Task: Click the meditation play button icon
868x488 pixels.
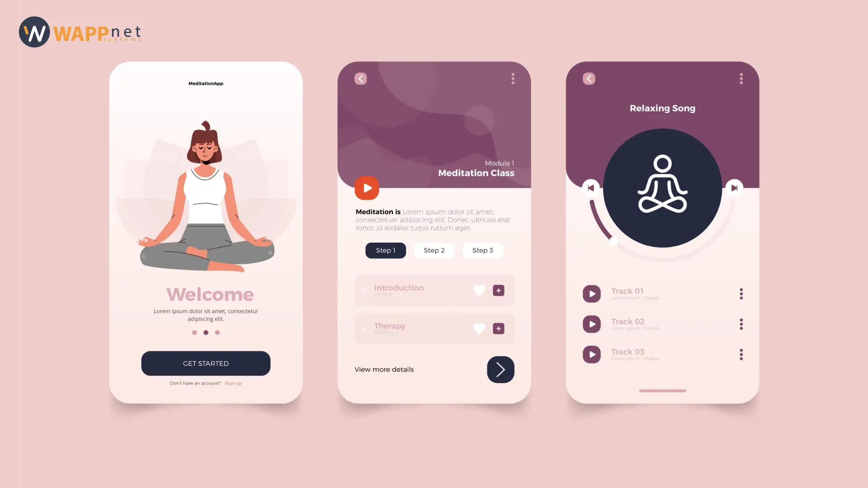Action: [367, 188]
